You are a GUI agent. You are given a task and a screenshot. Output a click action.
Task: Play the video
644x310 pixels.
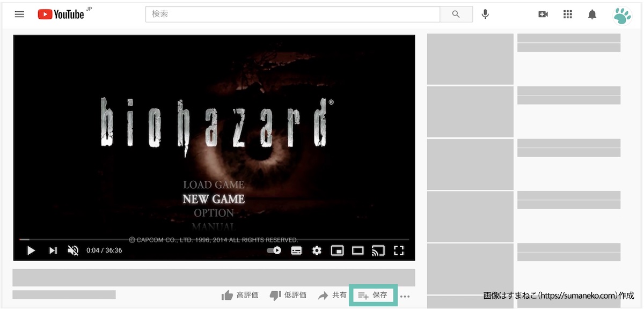31,250
